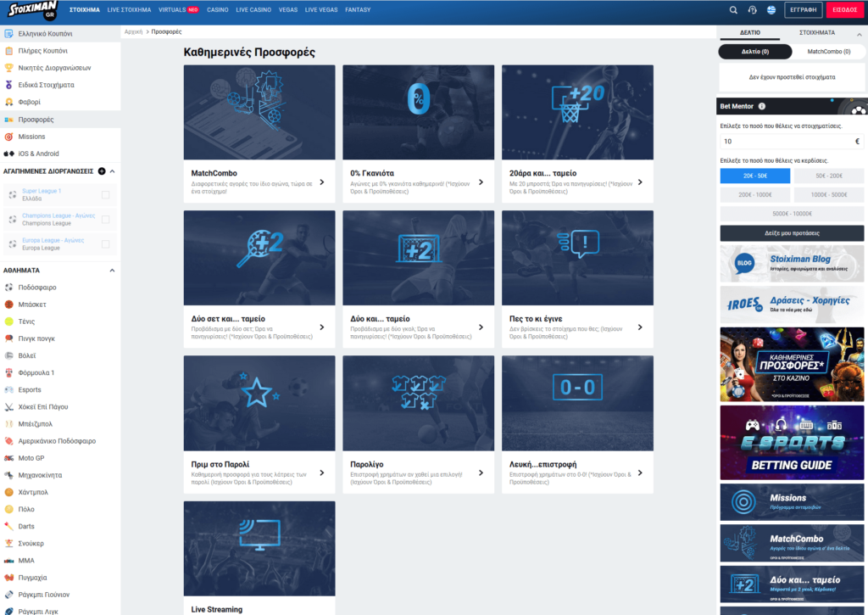Open 20άρα και... ταμείο offer arrow
Viewport: 868px width, 615px height.
click(x=640, y=182)
